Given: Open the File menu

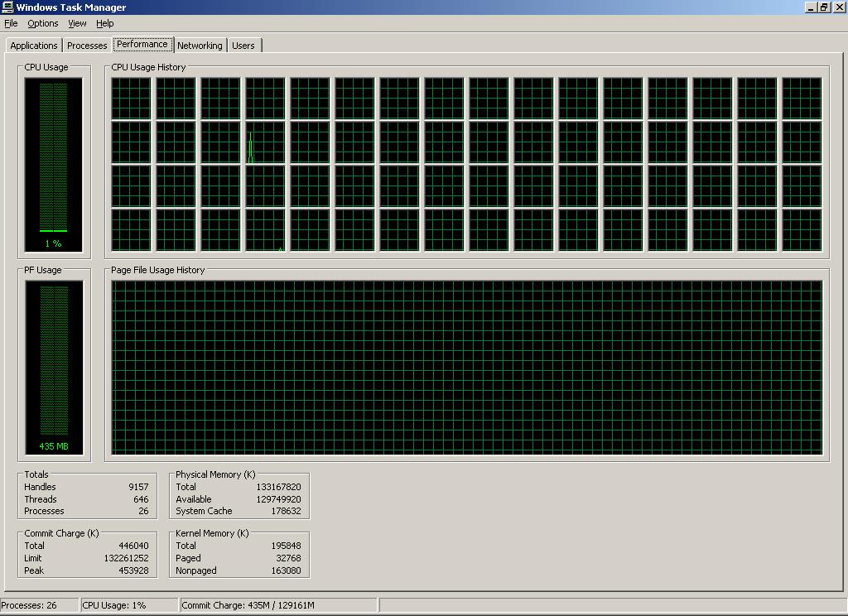Looking at the screenshot, I should [11, 23].
